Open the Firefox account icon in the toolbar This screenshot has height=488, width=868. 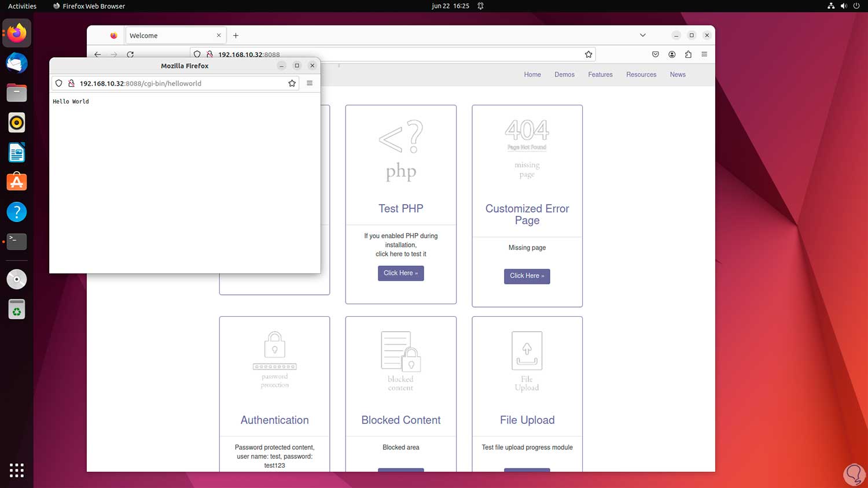pyautogui.click(x=672, y=54)
